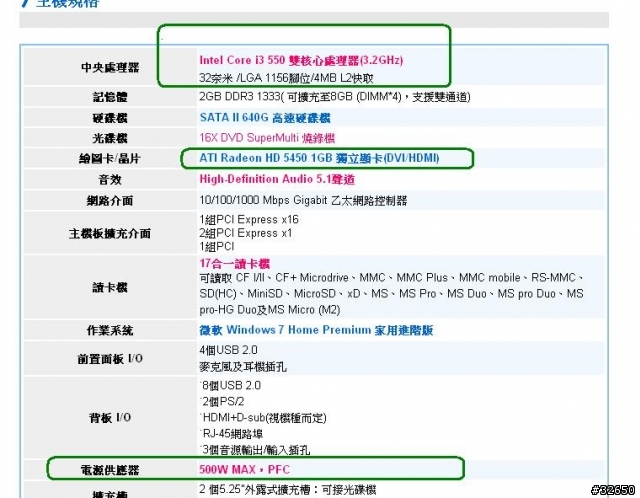This screenshot has width=640, height=498.
Task: Click the 網路介面 row label
Action: tap(110, 200)
